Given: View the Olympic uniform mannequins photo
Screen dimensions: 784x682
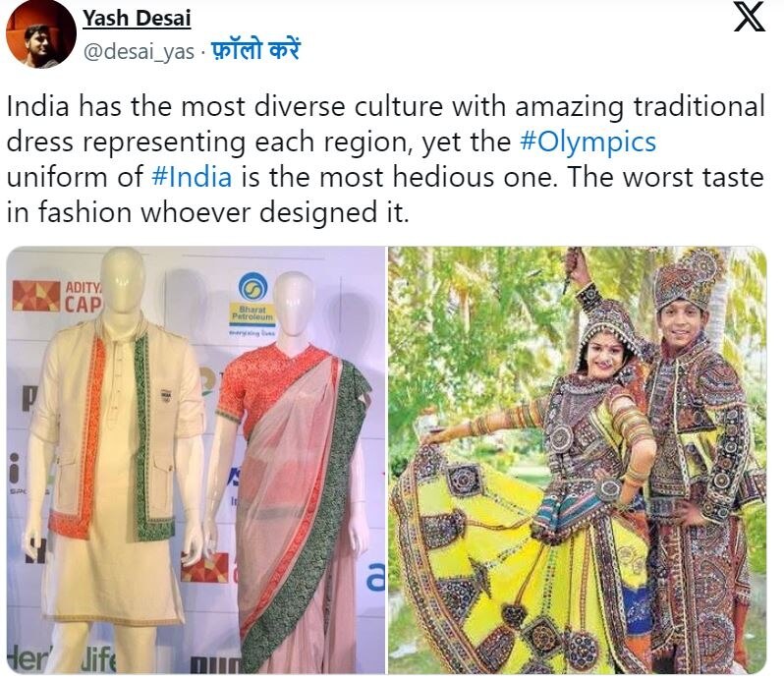Looking at the screenshot, I should [196, 460].
